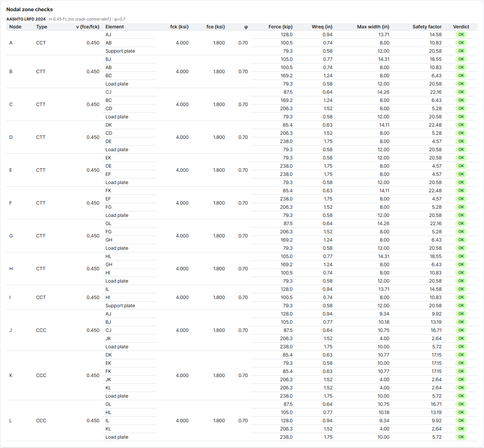The height and width of the screenshot is (448, 484).
Task: Select φ value "0.70" for node D
Action: pyautogui.click(x=243, y=137)
